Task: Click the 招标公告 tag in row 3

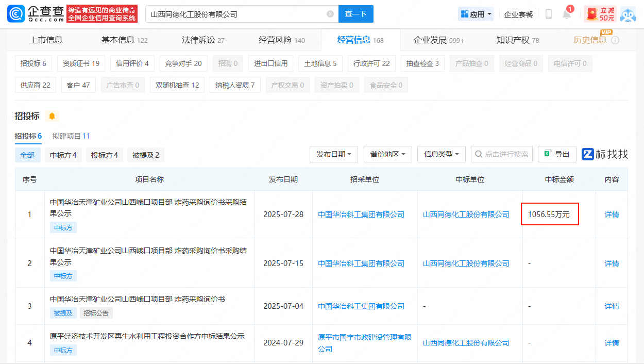Action: point(96,313)
